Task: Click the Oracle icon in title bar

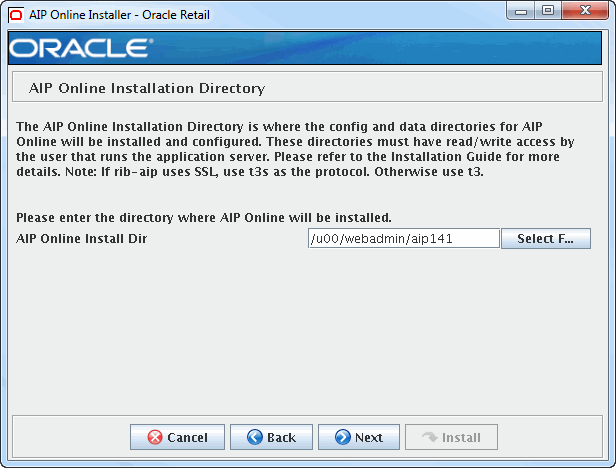Action: pyautogui.click(x=16, y=15)
